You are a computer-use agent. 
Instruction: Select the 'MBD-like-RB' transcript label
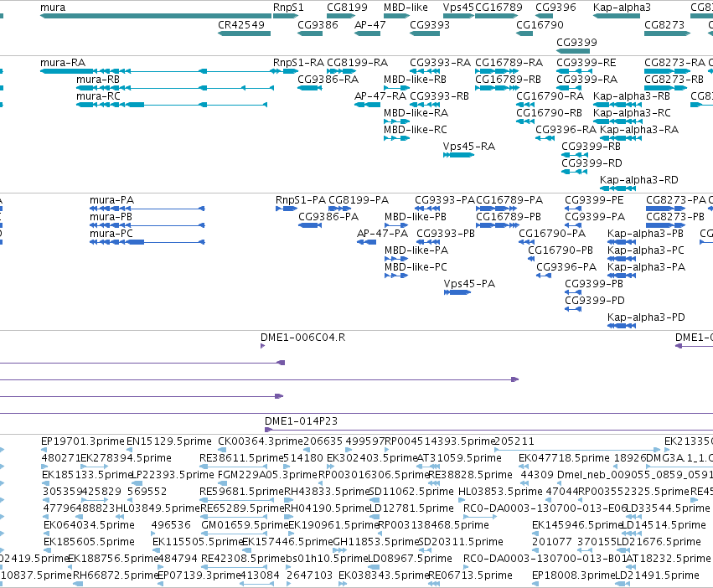(416, 80)
